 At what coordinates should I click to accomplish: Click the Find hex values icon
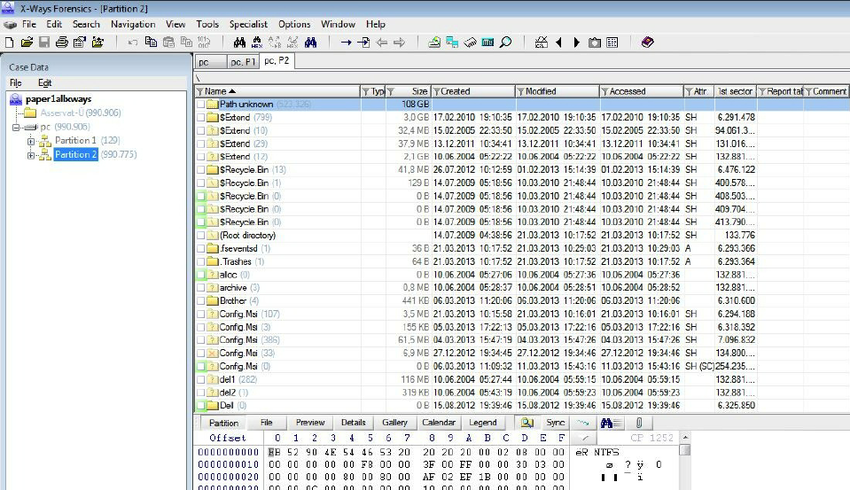(257, 42)
